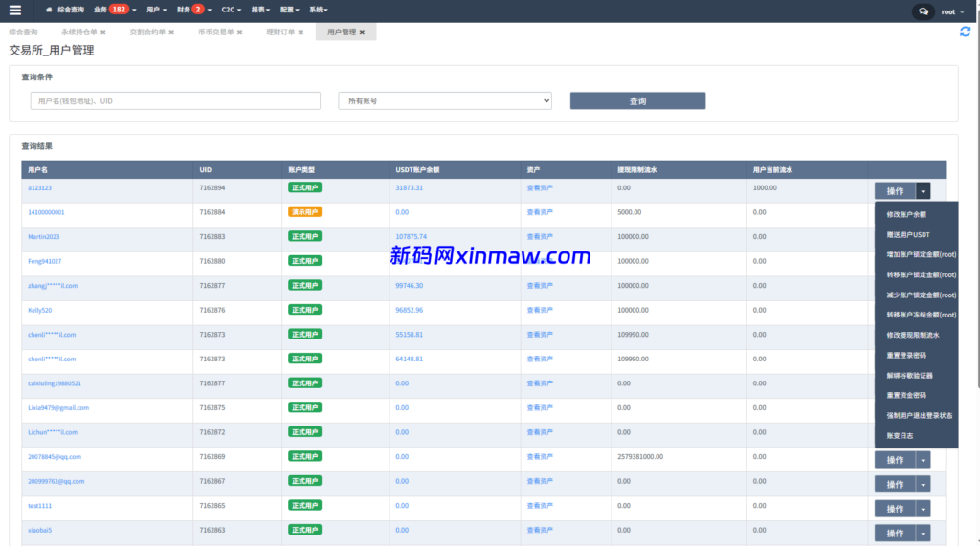The width and height of the screenshot is (980, 546).
Task: Click 查看资产 for user Feng941027
Action: coord(540,261)
